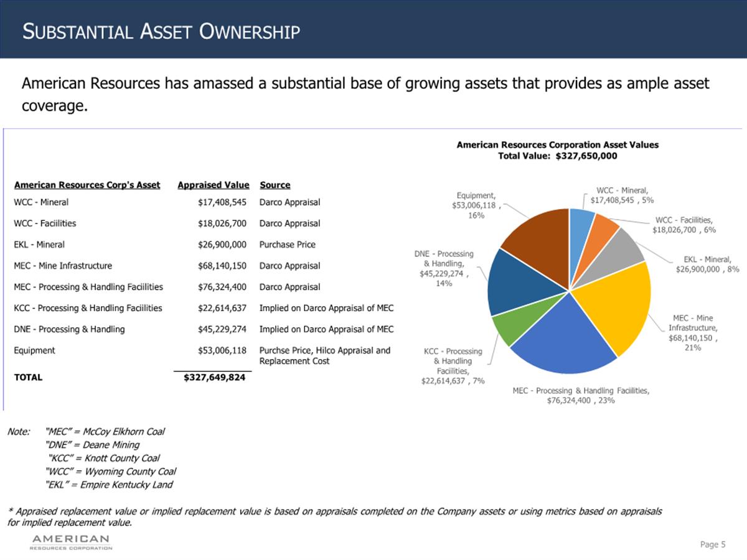Viewport: 747px width, 560px height.
Task: Click the $53,006,118 Equipment value in table
Action: 222,350
